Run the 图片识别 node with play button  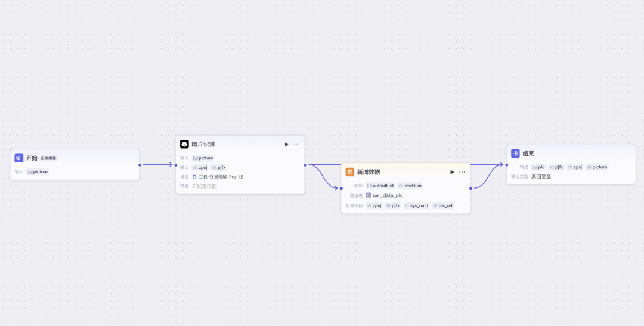click(287, 144)
